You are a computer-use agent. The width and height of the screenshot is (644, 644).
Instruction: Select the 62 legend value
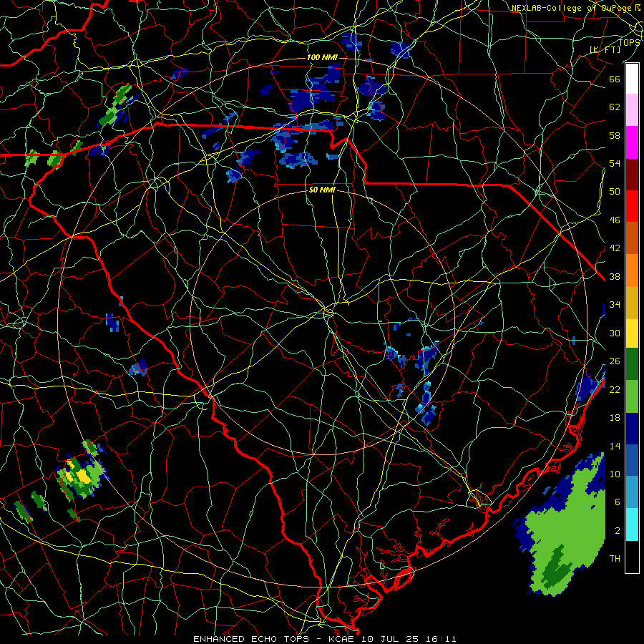615,107
